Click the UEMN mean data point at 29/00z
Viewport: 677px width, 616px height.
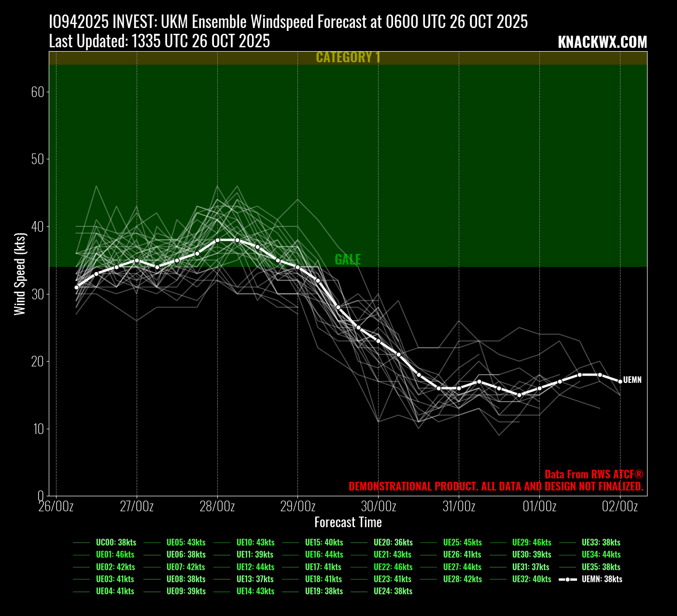297,267
